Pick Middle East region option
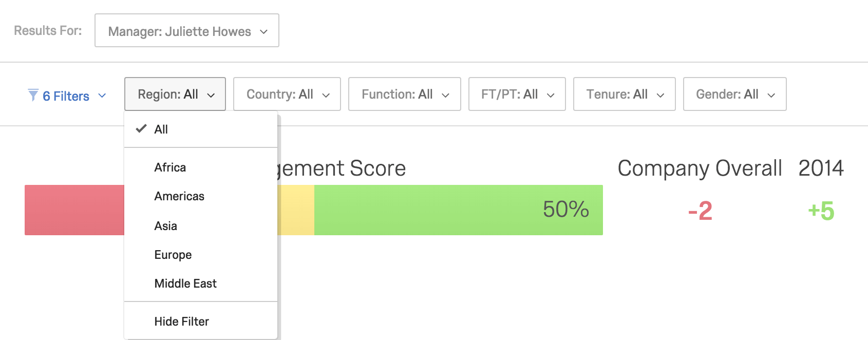The image size is (868, 340). coord(201,284)
